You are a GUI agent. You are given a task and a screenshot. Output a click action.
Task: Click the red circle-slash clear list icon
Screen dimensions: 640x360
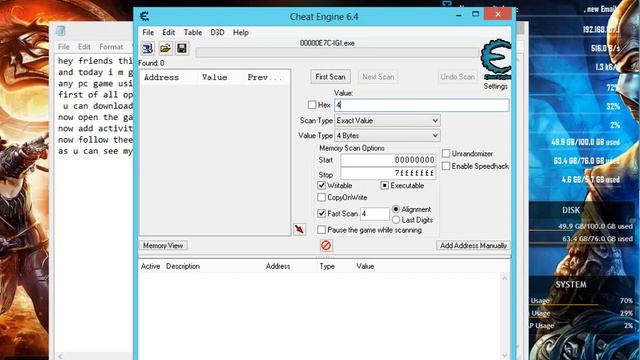point(326,245)
